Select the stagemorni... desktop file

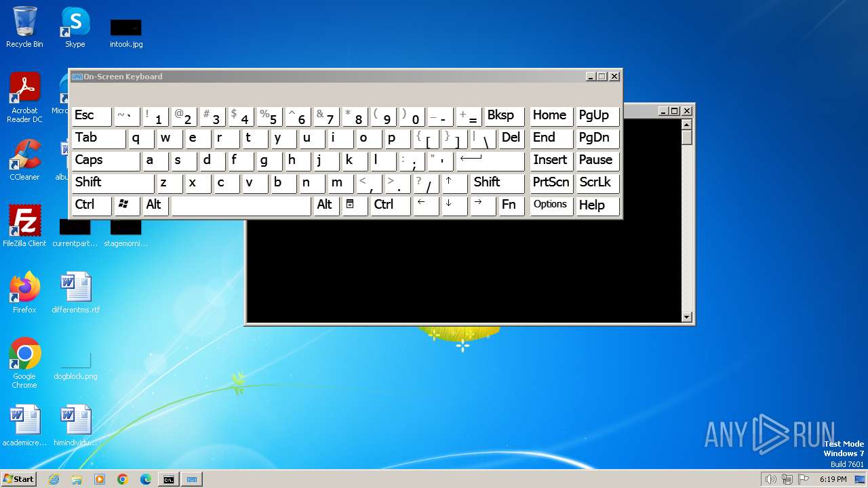126,234
